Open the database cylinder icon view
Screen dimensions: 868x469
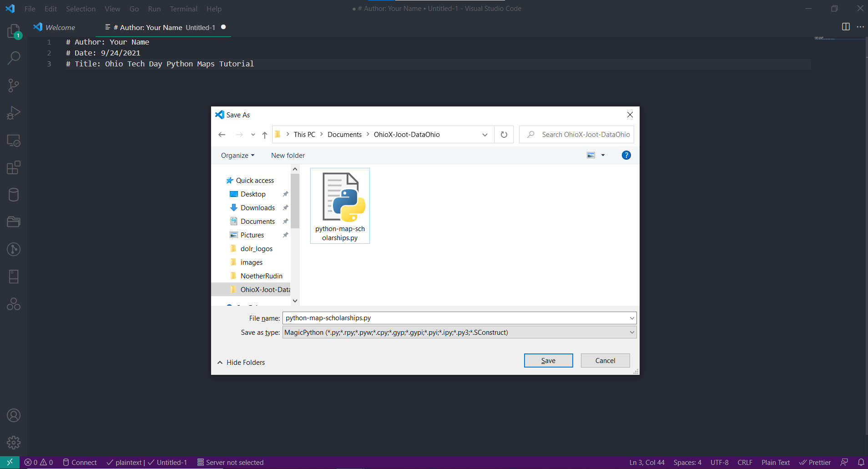[x=14, y=195]
